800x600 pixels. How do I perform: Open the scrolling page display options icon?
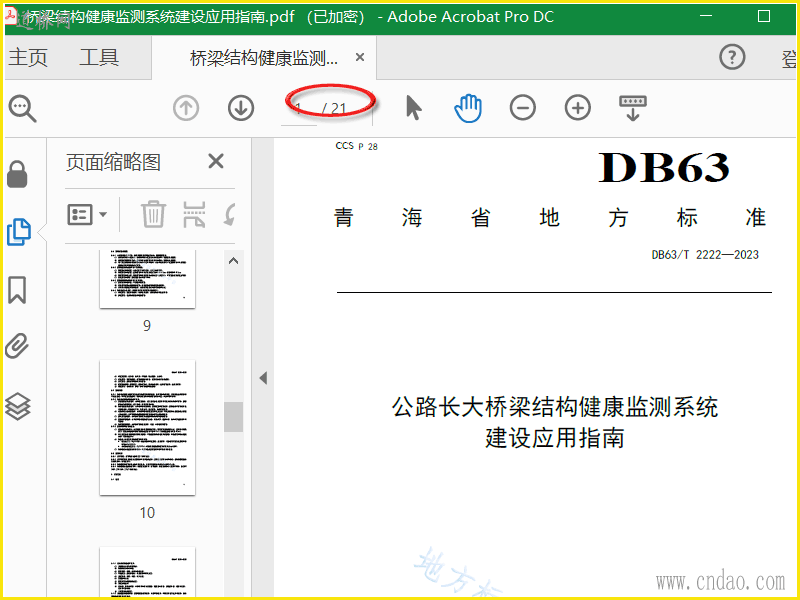(x=633, y=108)
